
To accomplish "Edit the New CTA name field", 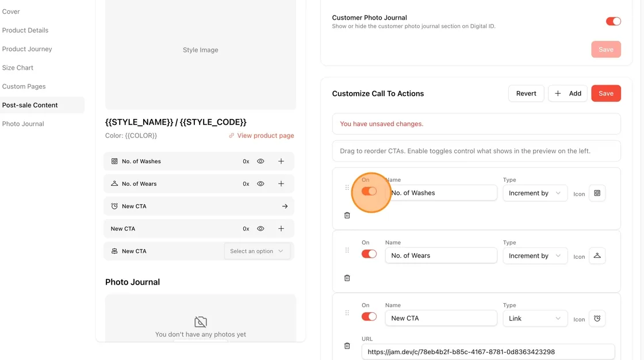I will (x=441, y=318).
